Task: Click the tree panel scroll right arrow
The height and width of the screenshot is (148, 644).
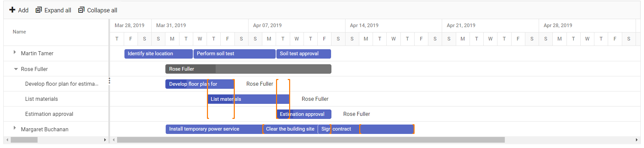Action: click(105, 140)
